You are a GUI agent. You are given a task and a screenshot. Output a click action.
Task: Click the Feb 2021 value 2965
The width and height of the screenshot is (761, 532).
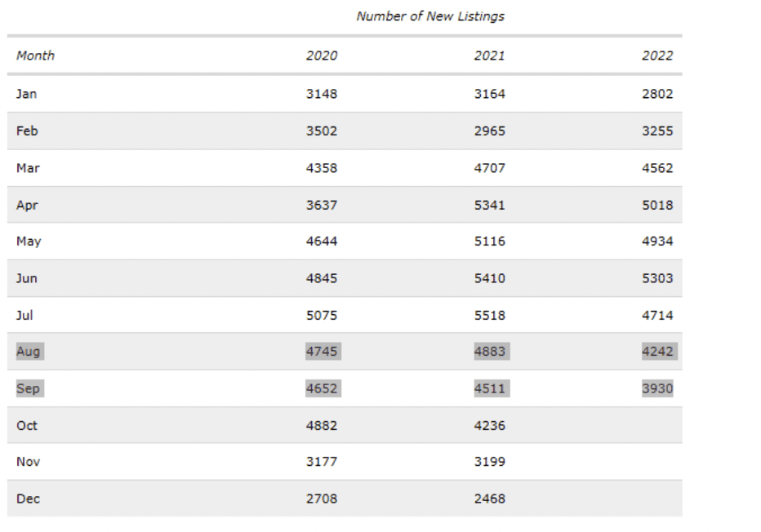point(489,131)
